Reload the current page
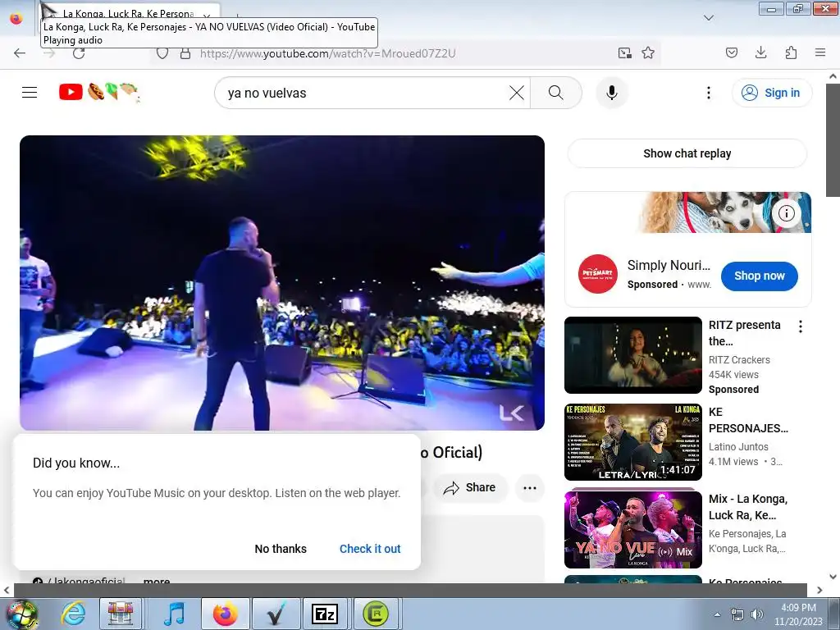Screen dimensions: 840x630 [x=79, y=53]
